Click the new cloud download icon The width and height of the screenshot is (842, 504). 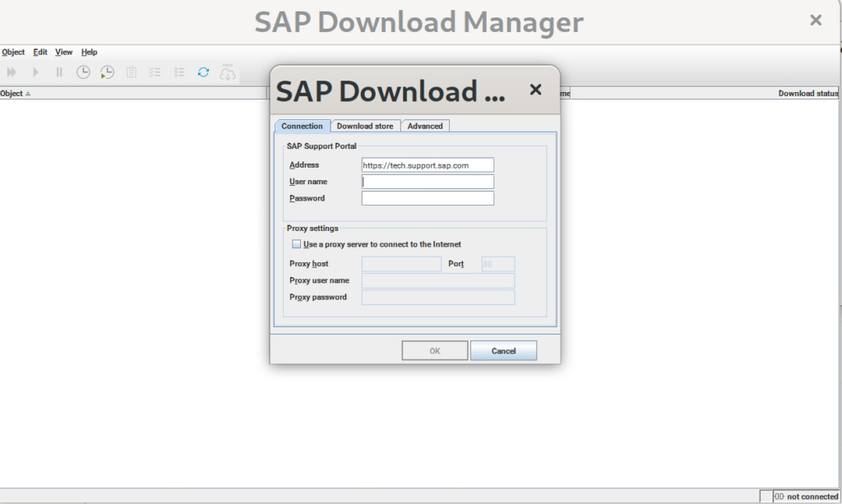pos(228,72)
